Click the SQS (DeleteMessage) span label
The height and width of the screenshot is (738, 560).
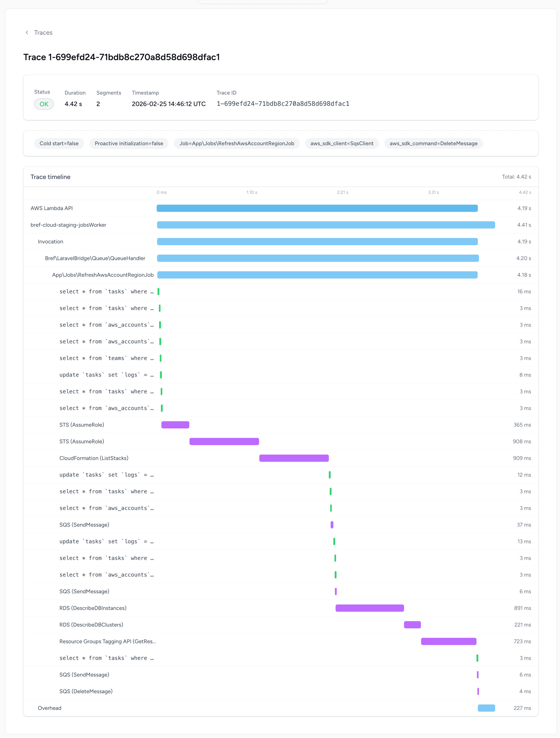86,691
